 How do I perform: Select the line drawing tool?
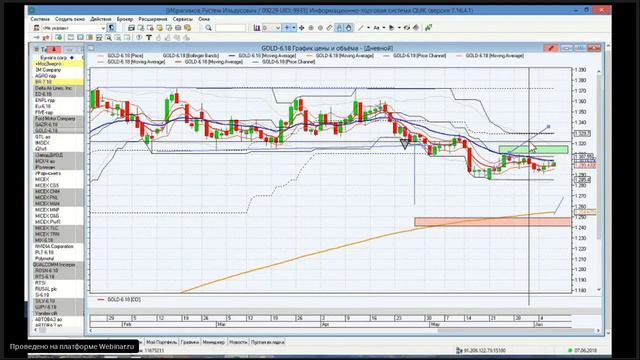[x=361, y=28]
